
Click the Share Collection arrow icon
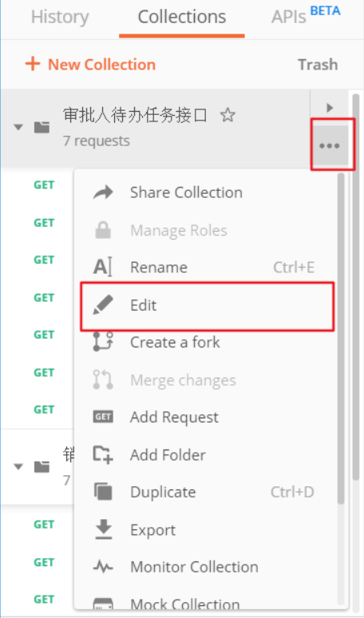coord(103,192)
